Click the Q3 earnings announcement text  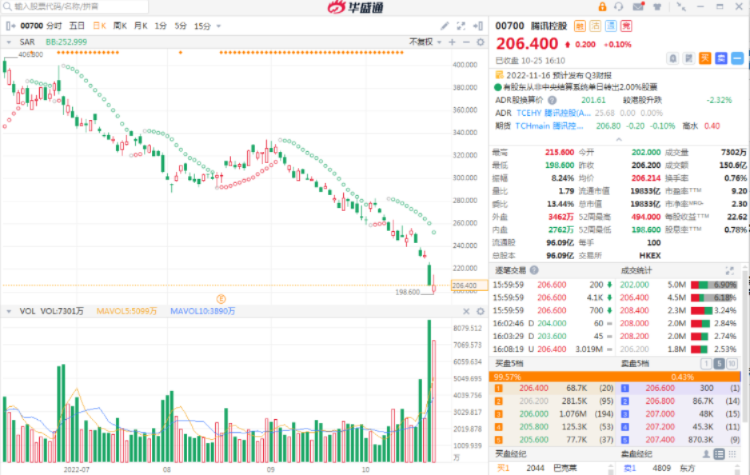tap(559, 75)
